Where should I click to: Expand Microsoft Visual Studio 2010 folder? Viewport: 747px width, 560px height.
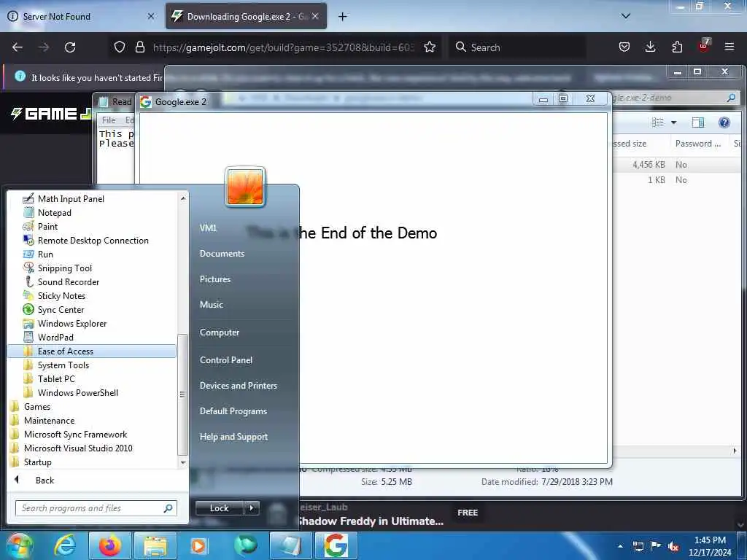coord(78,448)
